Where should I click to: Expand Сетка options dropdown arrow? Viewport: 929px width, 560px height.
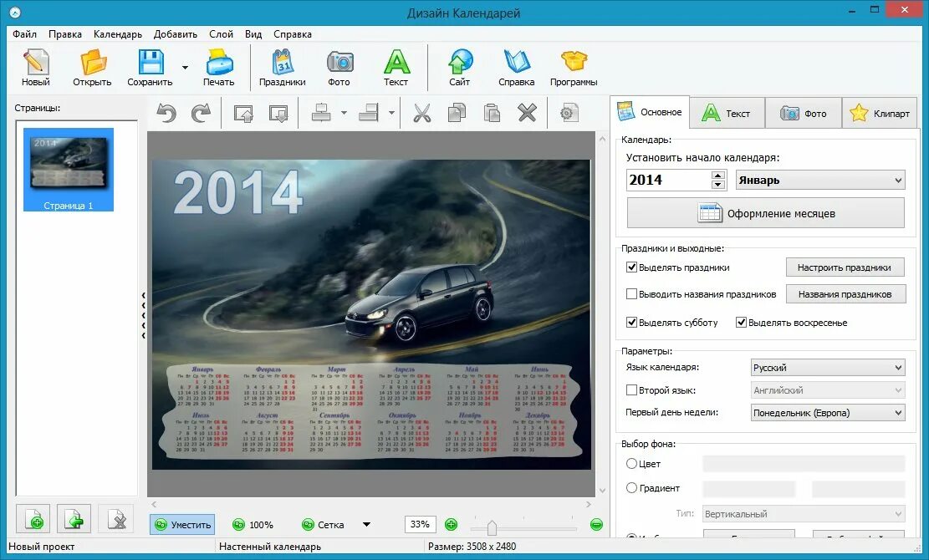pyautogui.click(x=367, y=525)
